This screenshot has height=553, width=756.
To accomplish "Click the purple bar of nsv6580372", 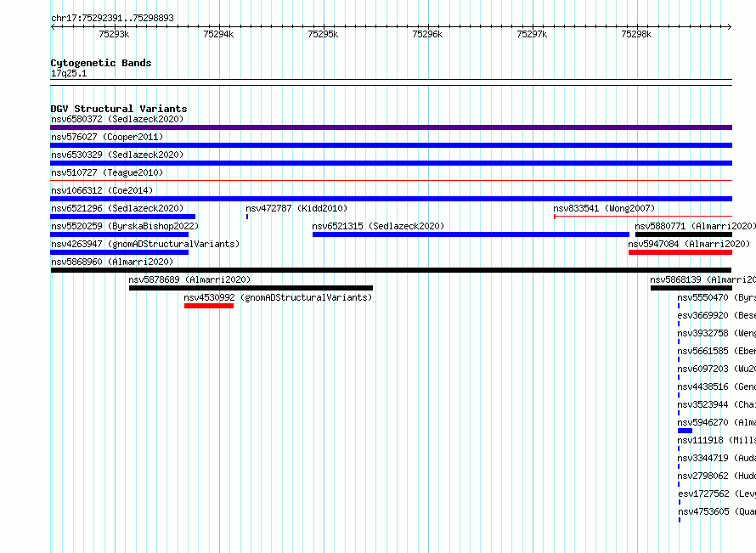I will click(391, 127).
